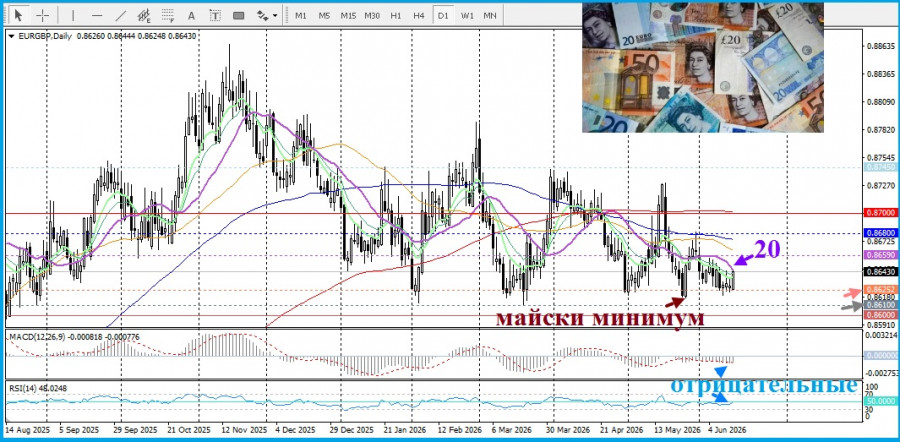Click the 0.86430 current price label
Viewport: 900px width, 442px height.
coord(879,271)
